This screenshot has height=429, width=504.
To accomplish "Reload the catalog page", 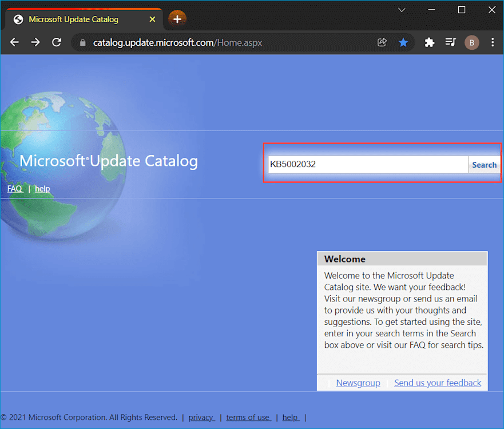I will 57,42.
